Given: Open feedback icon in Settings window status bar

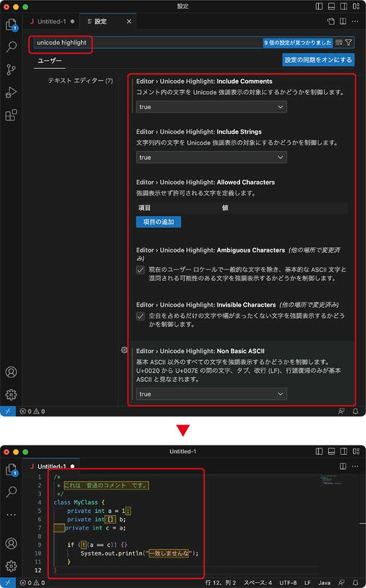Looking at the screenshot, I should [341, 412].
